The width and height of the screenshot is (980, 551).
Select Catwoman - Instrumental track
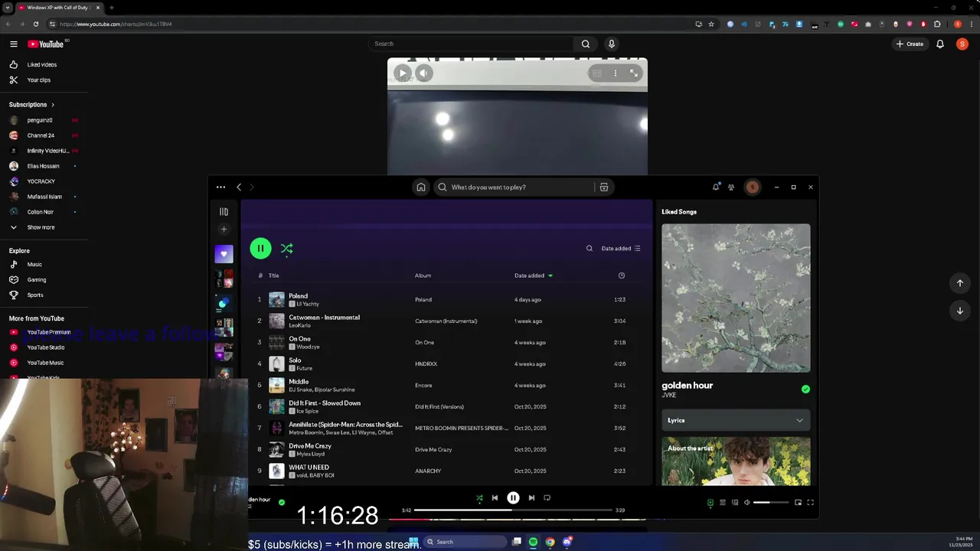pyautogui.click(x=324, y=317)
